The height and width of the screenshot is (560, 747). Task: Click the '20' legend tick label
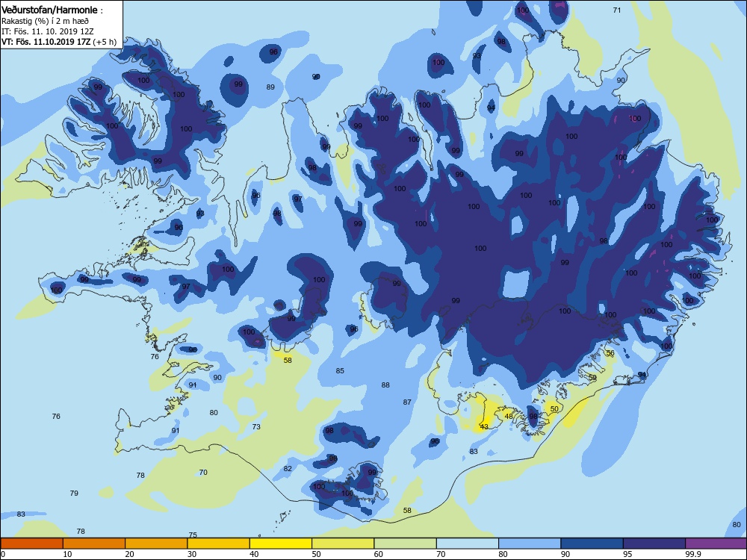(x=129, y=554)
